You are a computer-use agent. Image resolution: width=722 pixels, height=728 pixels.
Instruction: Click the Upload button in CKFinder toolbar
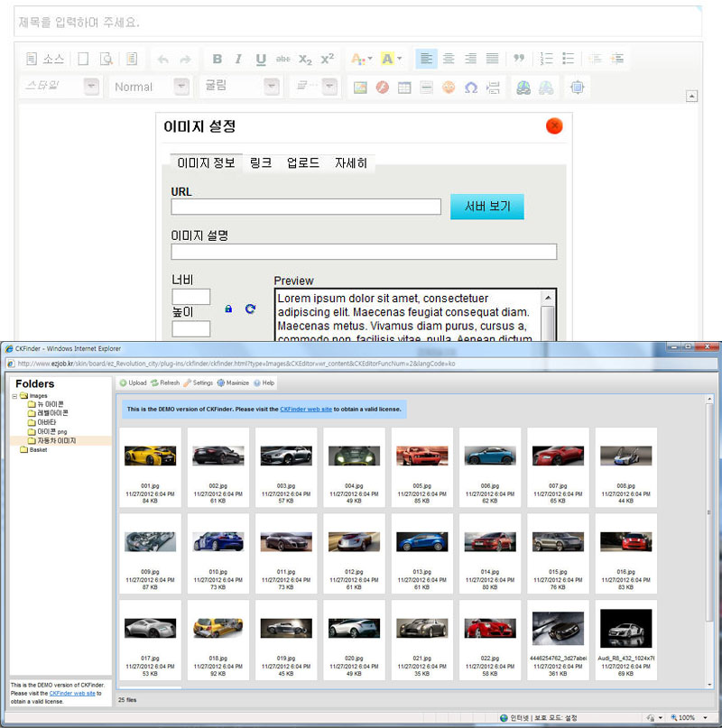point(133,383)
